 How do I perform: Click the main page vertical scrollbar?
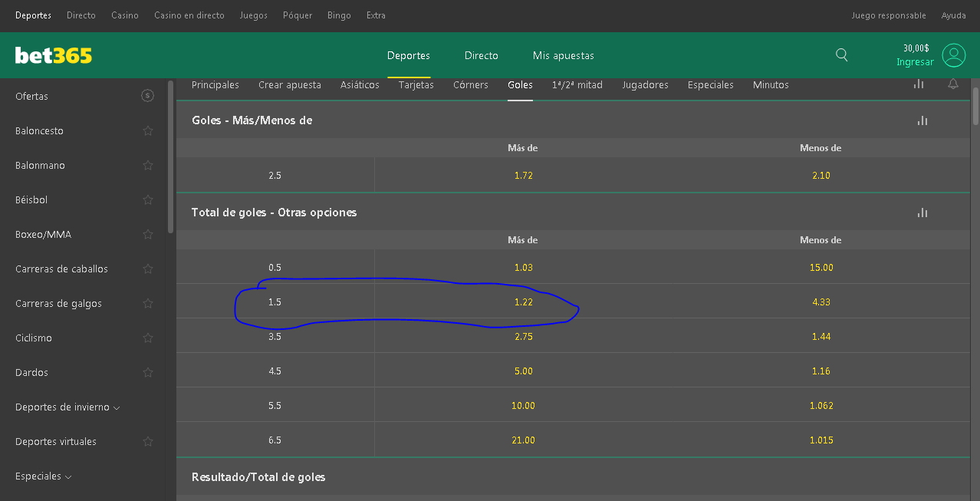(x=975, y=105)
